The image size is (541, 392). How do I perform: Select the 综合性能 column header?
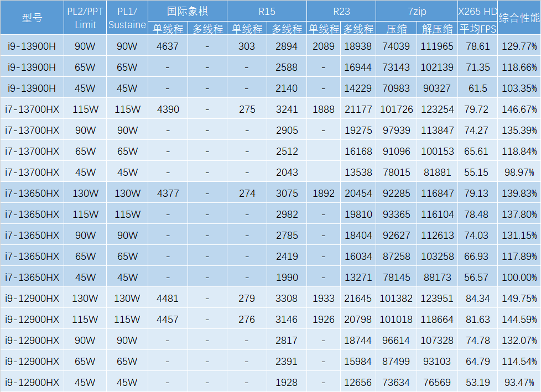[519, 18]
